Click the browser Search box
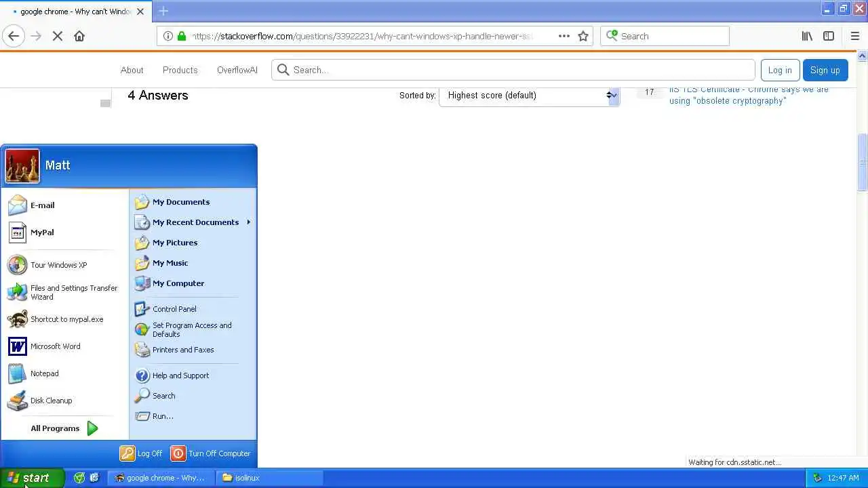 point(665,36)
